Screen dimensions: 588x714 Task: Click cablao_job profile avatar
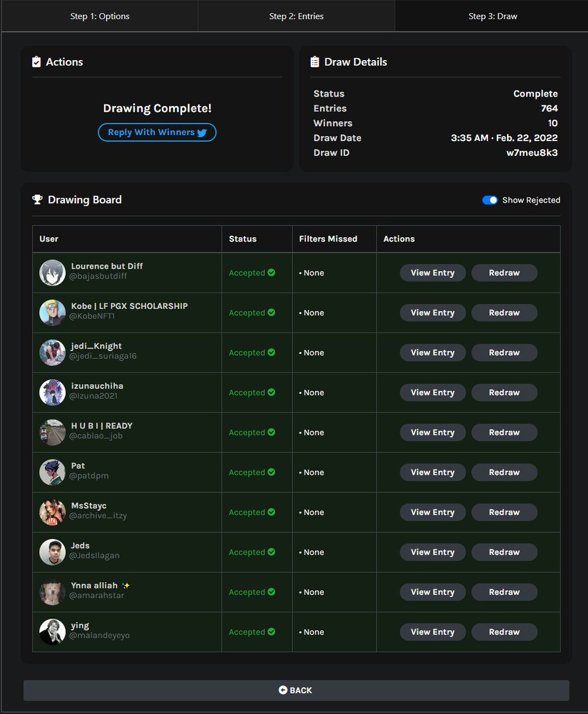(x=52, y=432)
